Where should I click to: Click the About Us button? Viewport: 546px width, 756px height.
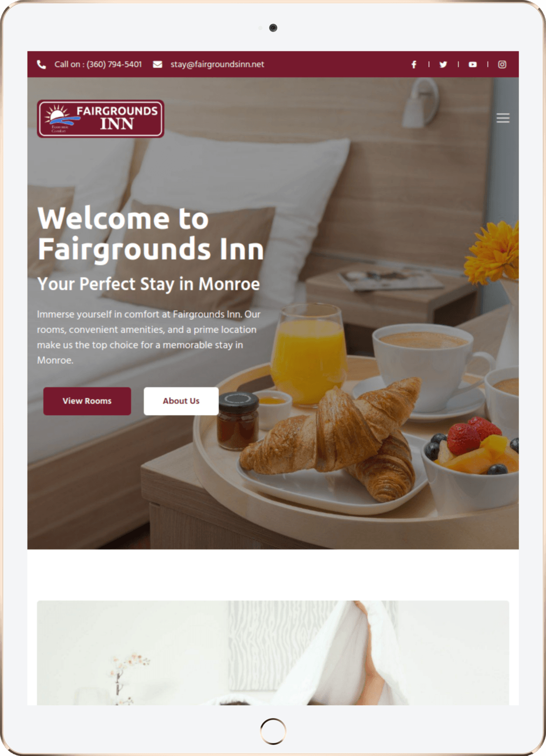tap(181, 401)
